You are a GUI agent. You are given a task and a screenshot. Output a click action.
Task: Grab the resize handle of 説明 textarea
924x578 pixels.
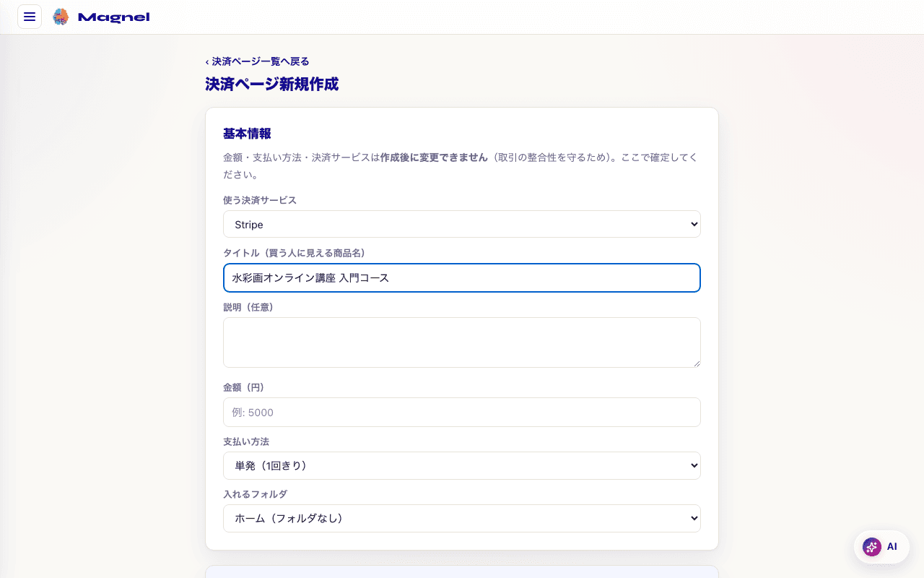point(697,363)
